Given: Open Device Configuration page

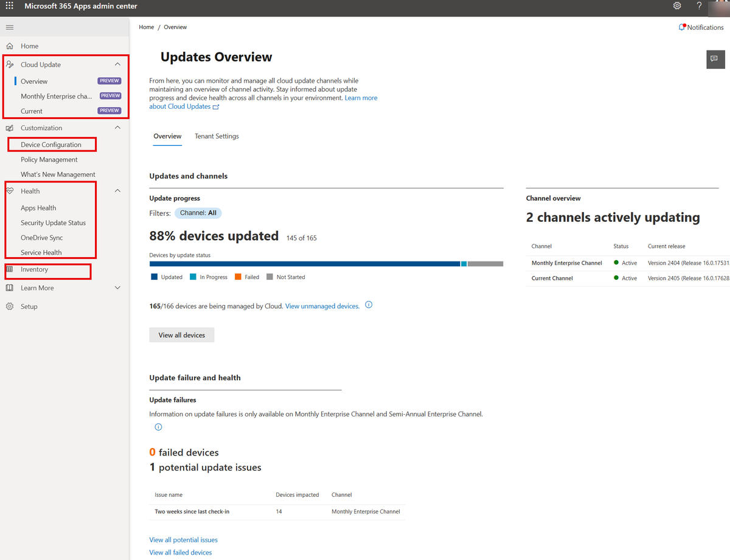Looking at the screenshot, I should [51, 145].
